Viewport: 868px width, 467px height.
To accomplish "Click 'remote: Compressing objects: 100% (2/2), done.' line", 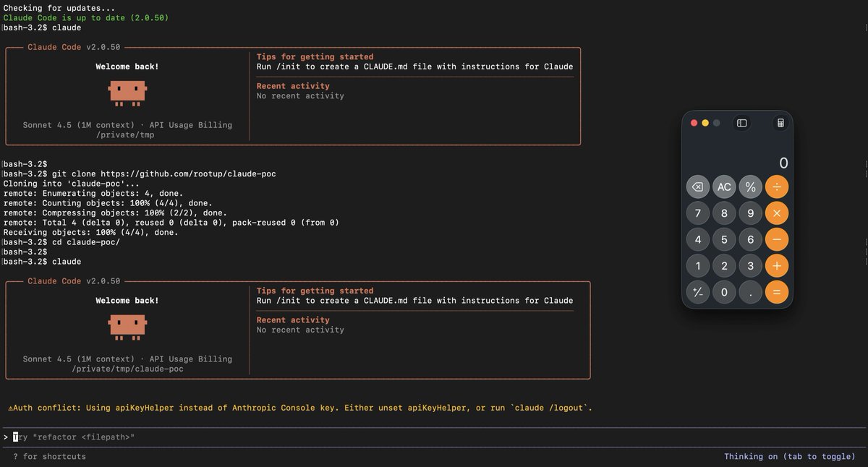I will [x=115, y=213].
